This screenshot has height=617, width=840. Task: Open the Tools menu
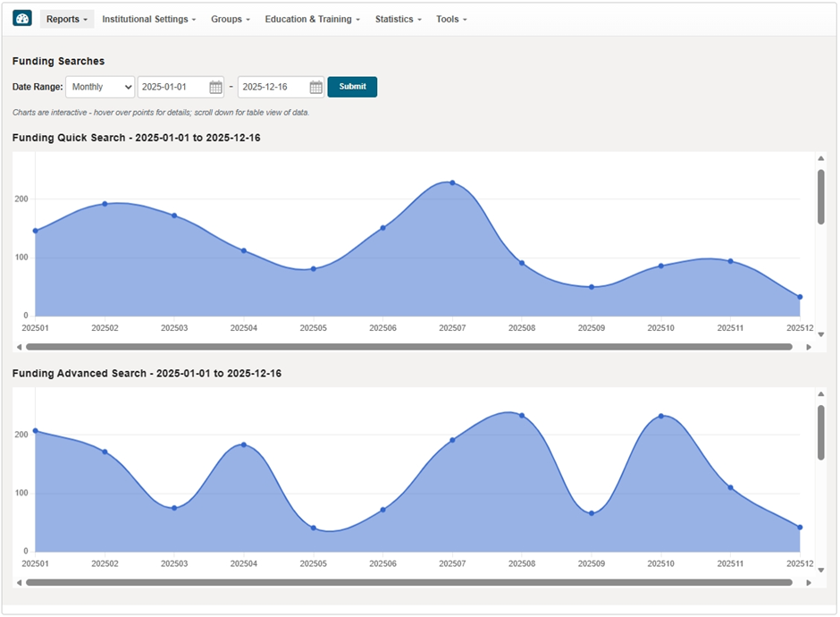pos(451,20)
